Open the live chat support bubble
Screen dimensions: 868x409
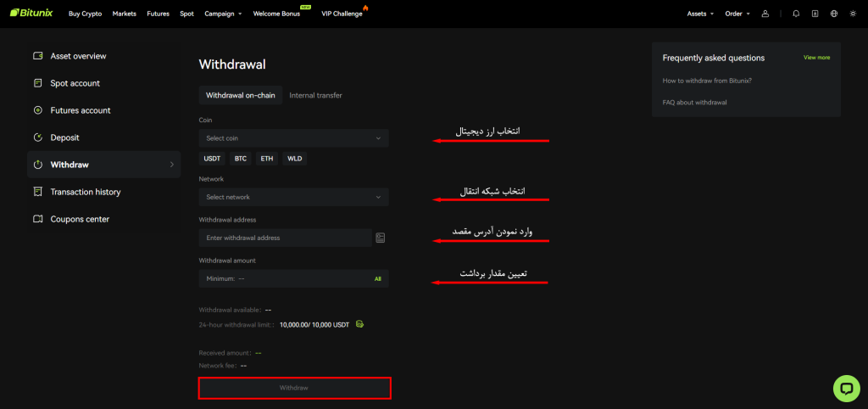click(847, 389)
